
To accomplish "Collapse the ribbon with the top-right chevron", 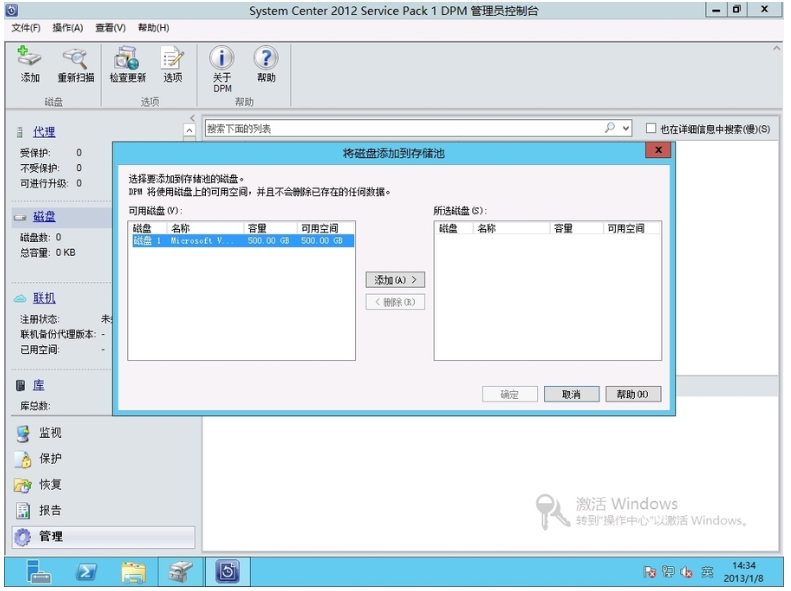I will (776, 49).
